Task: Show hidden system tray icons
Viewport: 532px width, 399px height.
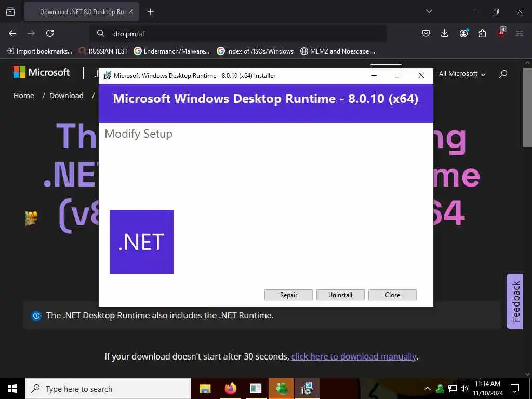Action: pyautogui.click(x=428, y=389)
